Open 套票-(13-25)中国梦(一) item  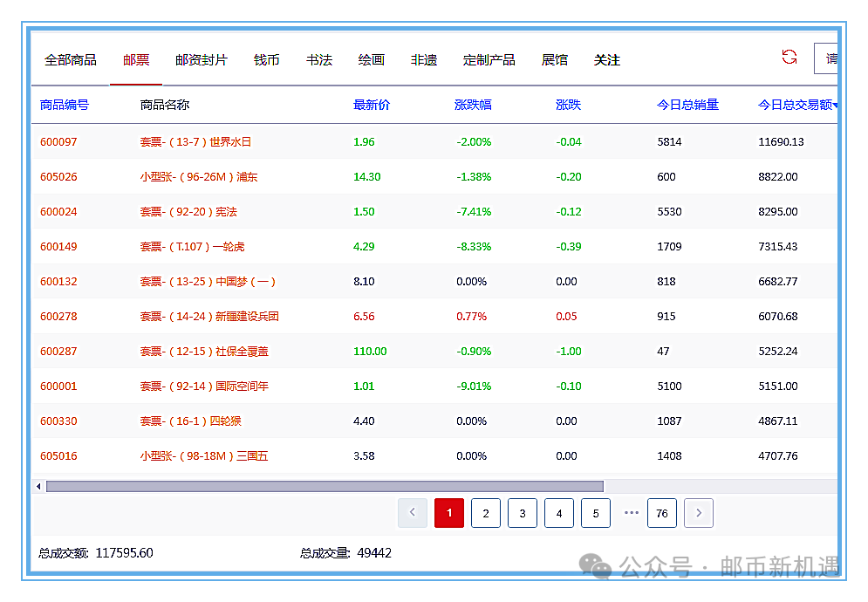click(208, 281)
